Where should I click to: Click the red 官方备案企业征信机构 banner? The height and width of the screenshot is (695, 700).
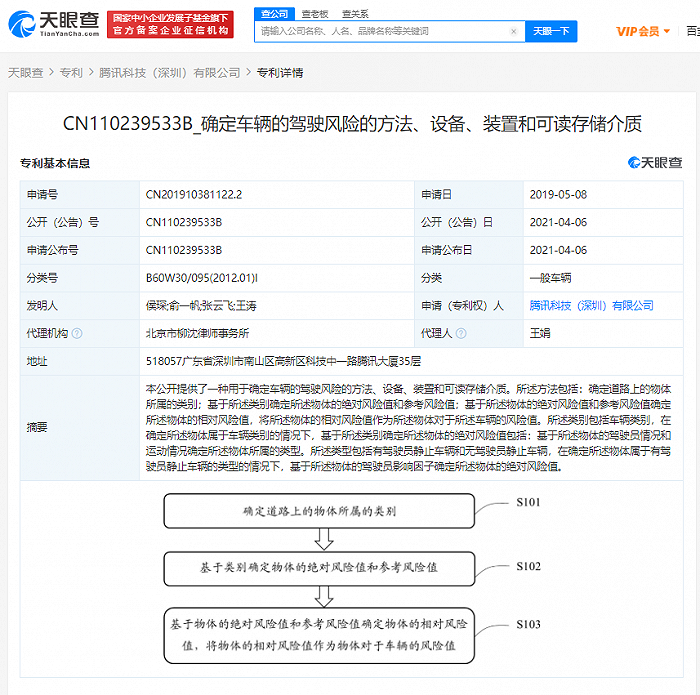(x=170, y=25)
